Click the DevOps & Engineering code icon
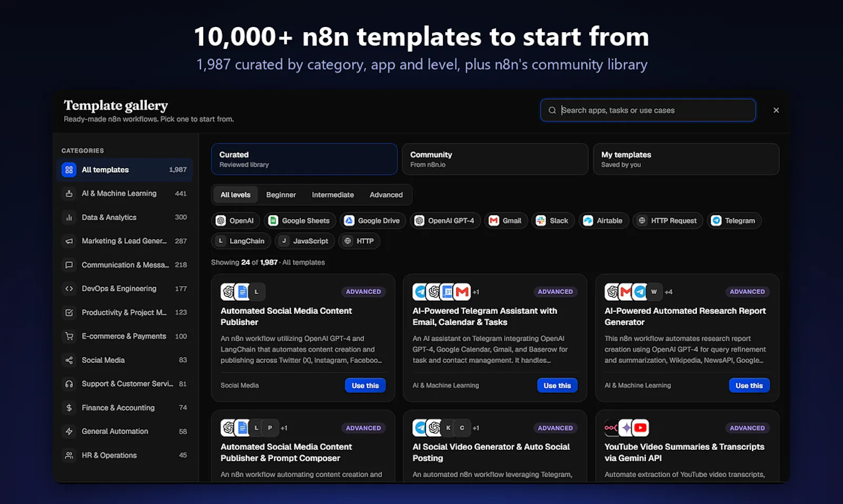 [x=69, y=289]
